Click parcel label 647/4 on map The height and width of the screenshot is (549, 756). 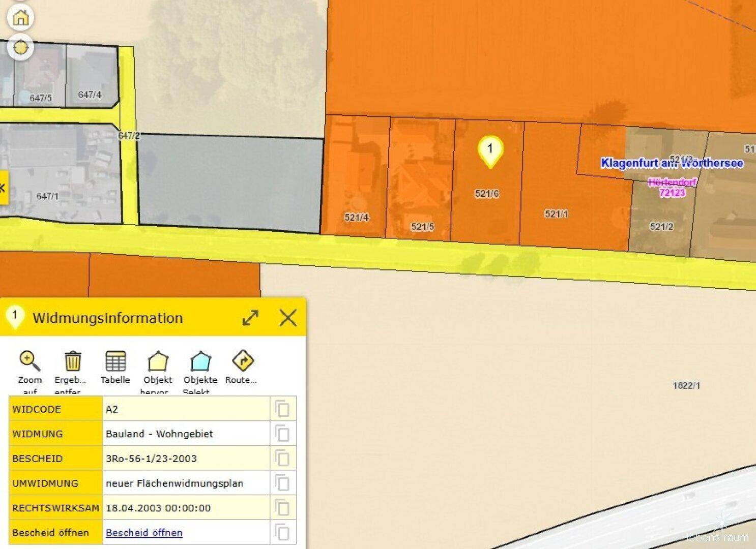[x=90, y=95]
